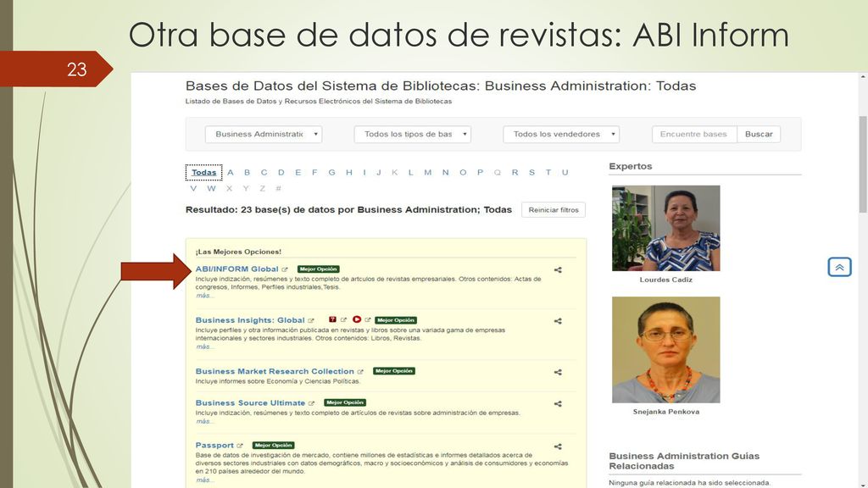Share the Business Source Ultimate entry

[x=558, y=404]
